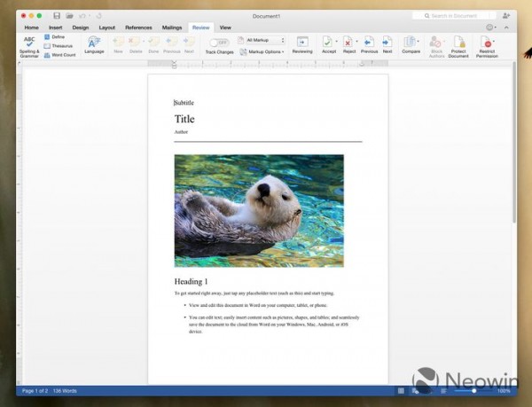
Task: Go to Previous comment
Action: pyautogui.click(x=172, y=44)
